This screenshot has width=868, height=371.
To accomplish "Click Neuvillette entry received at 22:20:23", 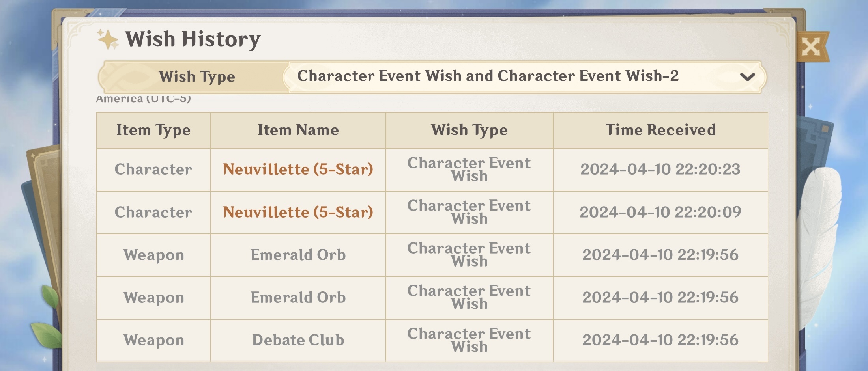I will click(298, 170).
